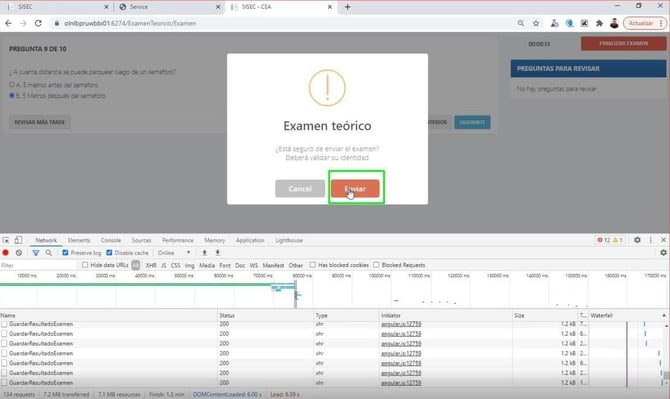The image size is (670, 399).
Task: Open the Lighthouse tab in DevTools
Action: pyautogui.click(x=289, y=241)
